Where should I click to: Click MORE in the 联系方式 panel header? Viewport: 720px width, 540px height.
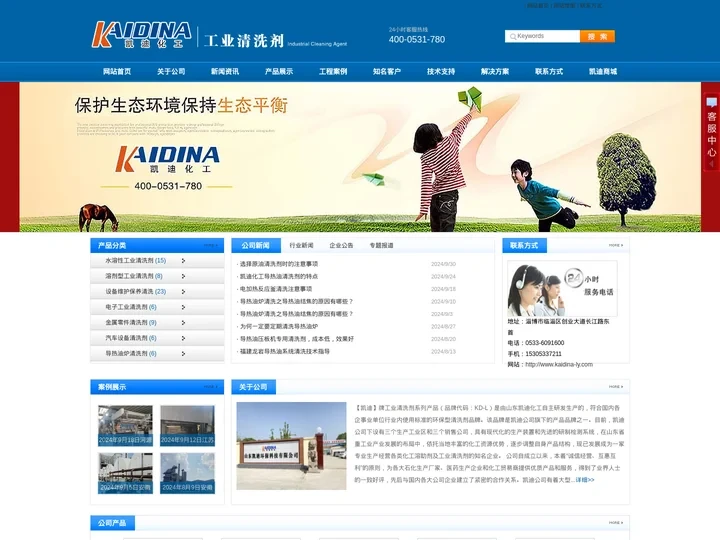(616, 246)
